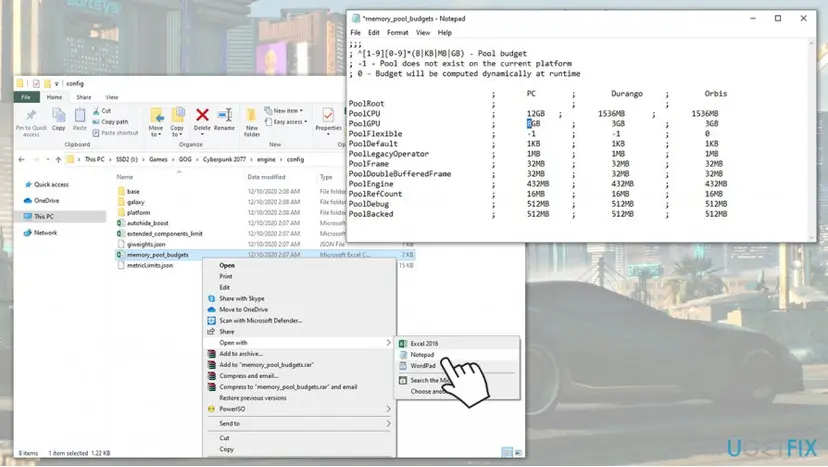828x467 pixels.
Task: Click GOG in address breadcrumb
Action: tap(185, 159)
